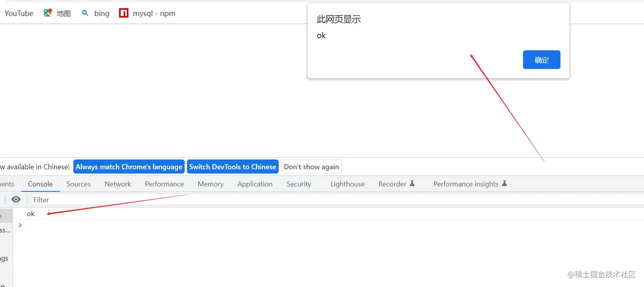Click the experimental flask icon next to Recorder

click(412, 184)
